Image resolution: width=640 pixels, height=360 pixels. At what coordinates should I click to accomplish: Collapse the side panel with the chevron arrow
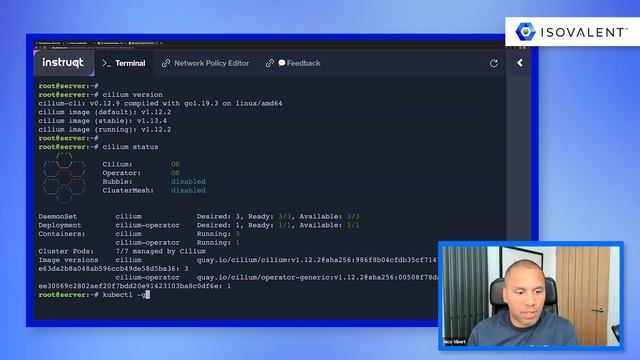pos(520,63)
